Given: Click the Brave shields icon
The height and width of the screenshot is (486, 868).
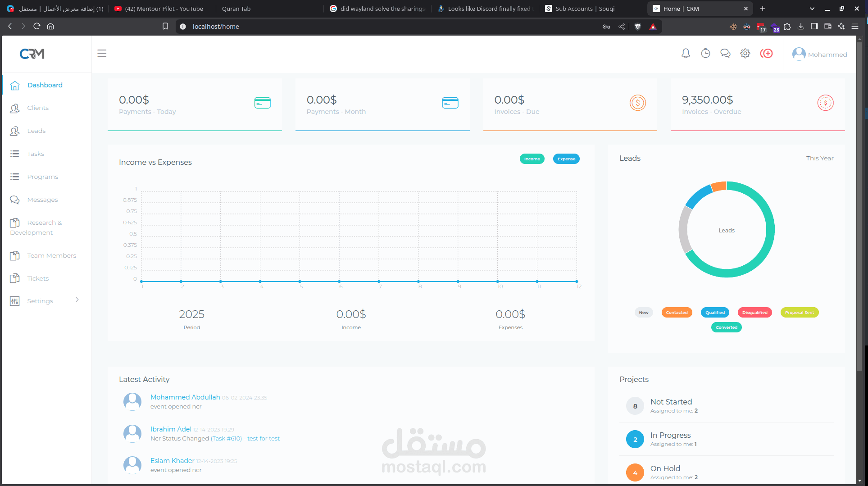Looking at the screenshot, I should [x=638, y=27].
